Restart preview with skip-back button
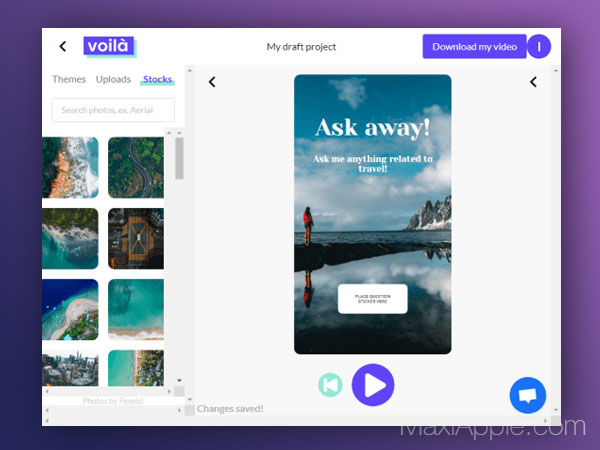 (x=330, y=385)
